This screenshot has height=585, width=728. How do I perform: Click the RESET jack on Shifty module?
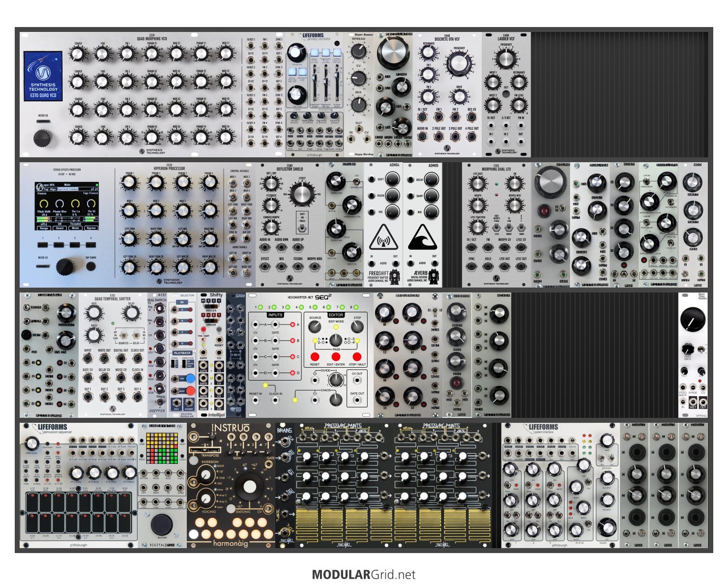(219, 339)
